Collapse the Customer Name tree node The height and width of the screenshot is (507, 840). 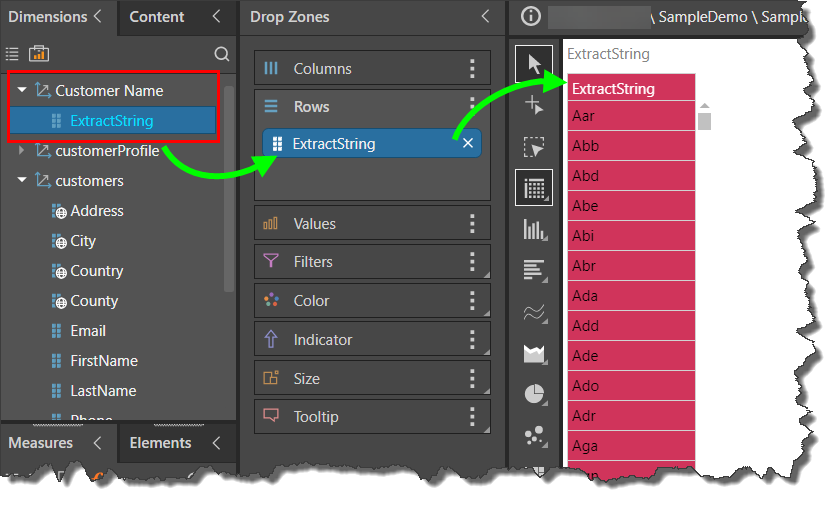point(22,90)
